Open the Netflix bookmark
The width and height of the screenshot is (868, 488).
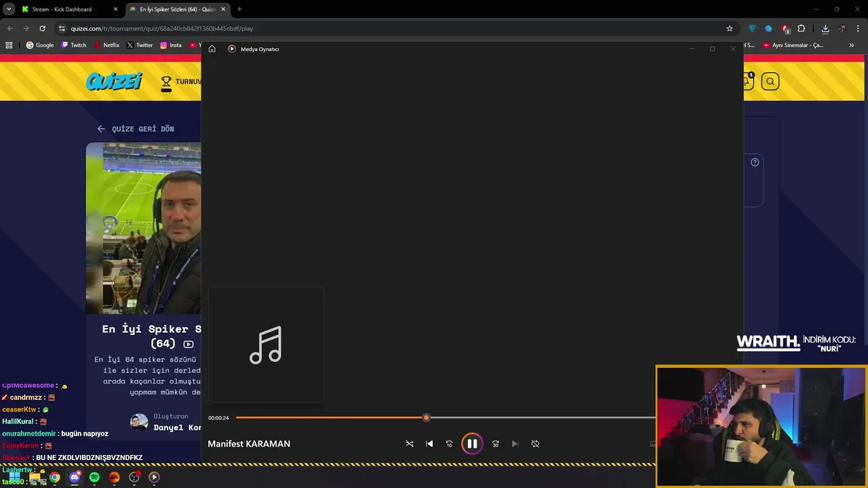(x=106, y=45)
